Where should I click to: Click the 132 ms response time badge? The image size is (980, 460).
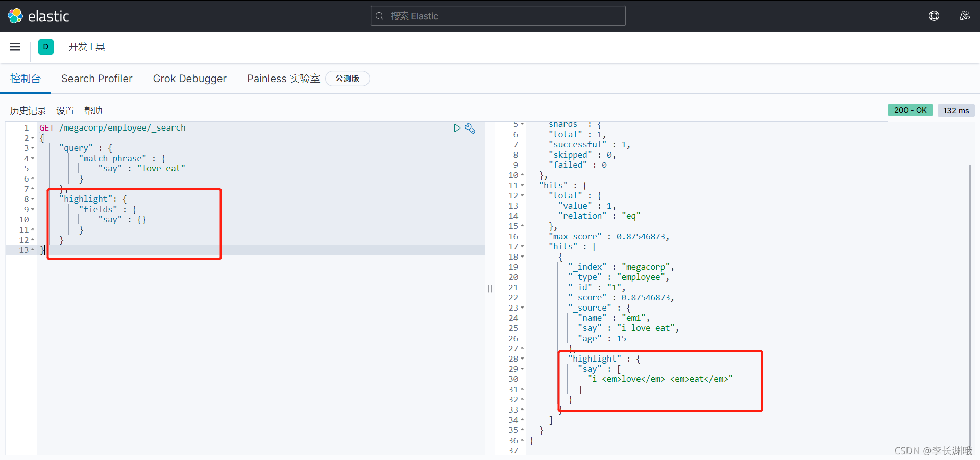point(956,110)
